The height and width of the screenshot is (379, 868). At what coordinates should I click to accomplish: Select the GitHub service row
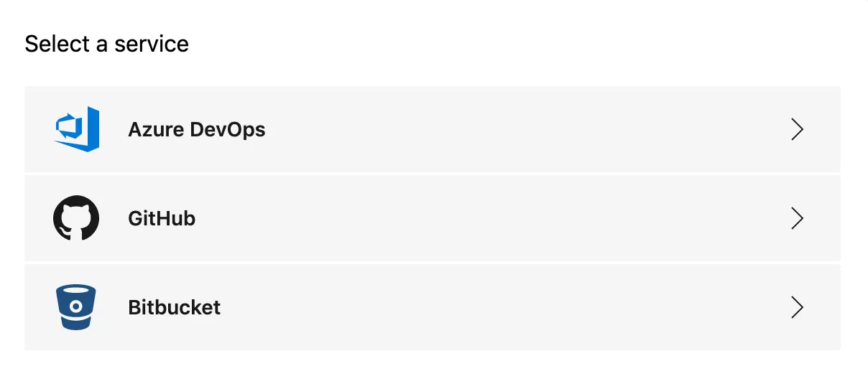coord(433,218)
